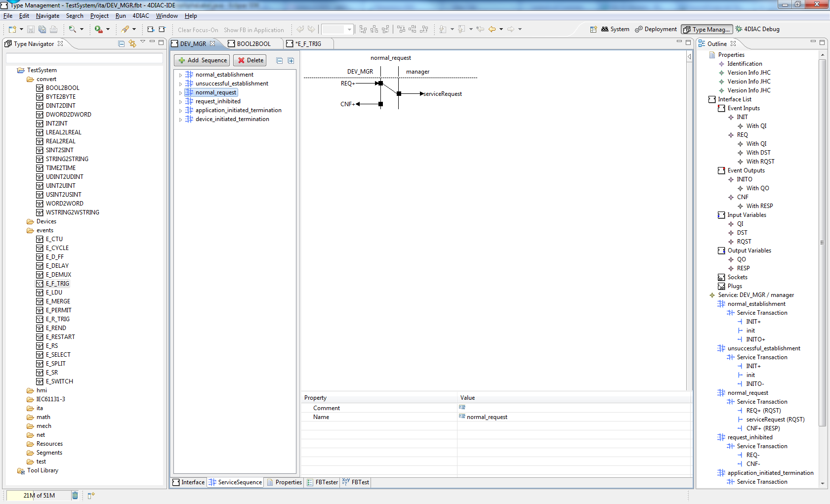Viewport: 830px width, 504px height.
Task: Click the heap memory status indicator
Action: pos(39,496)
